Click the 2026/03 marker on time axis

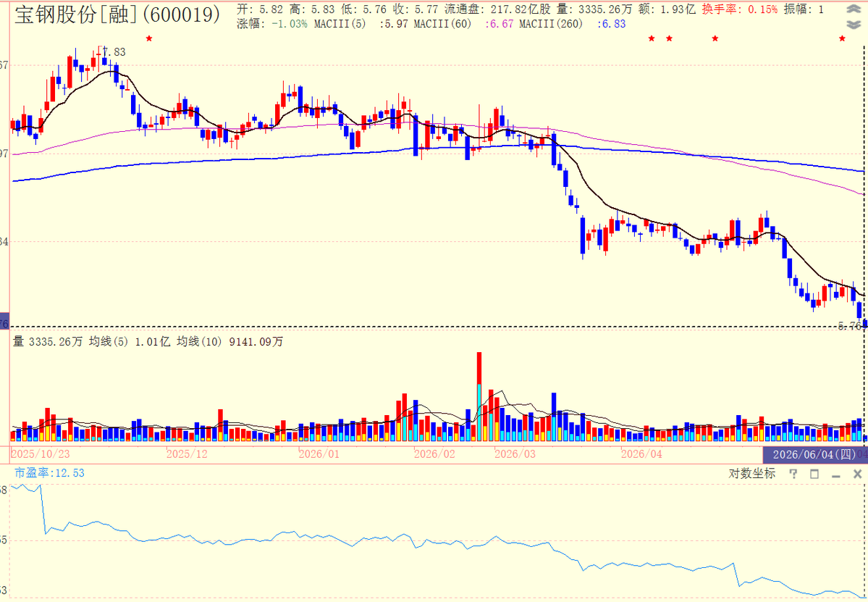click(515, 455)
